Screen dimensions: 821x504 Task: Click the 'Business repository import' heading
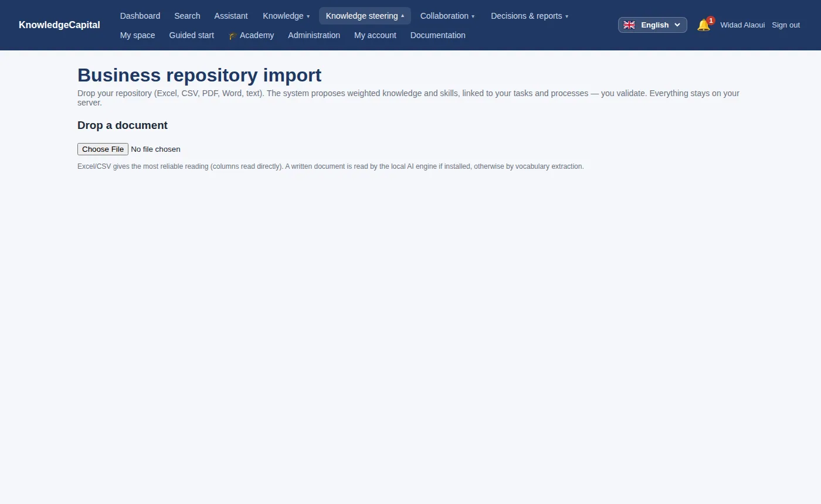click(199, 75)
